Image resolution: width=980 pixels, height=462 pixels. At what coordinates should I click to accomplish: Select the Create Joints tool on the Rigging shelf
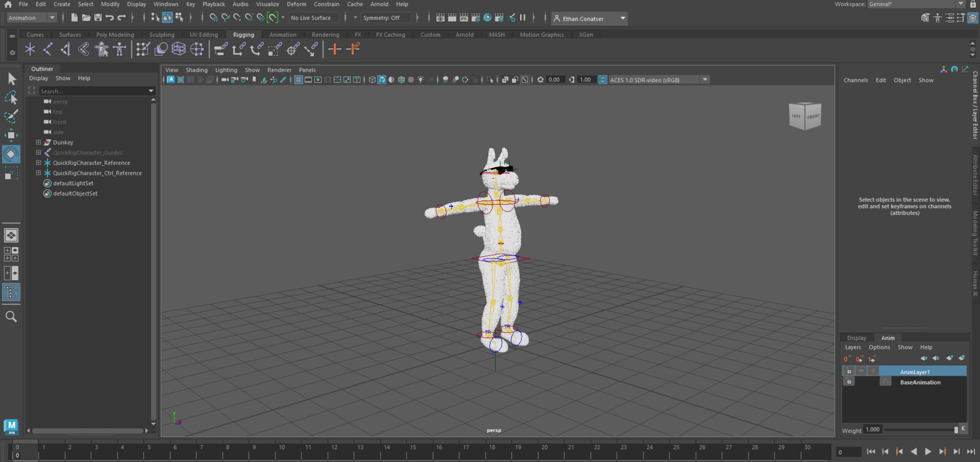click(48, 49)
